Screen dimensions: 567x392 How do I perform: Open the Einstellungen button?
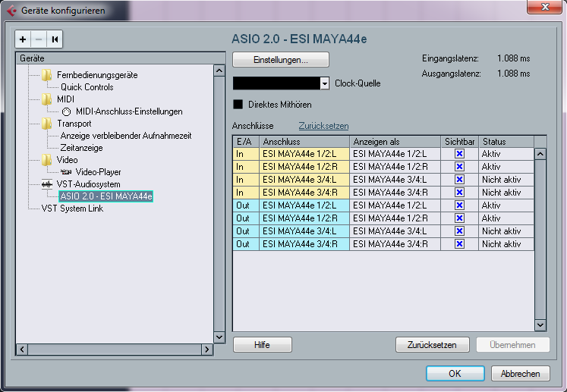click(281, 60)
